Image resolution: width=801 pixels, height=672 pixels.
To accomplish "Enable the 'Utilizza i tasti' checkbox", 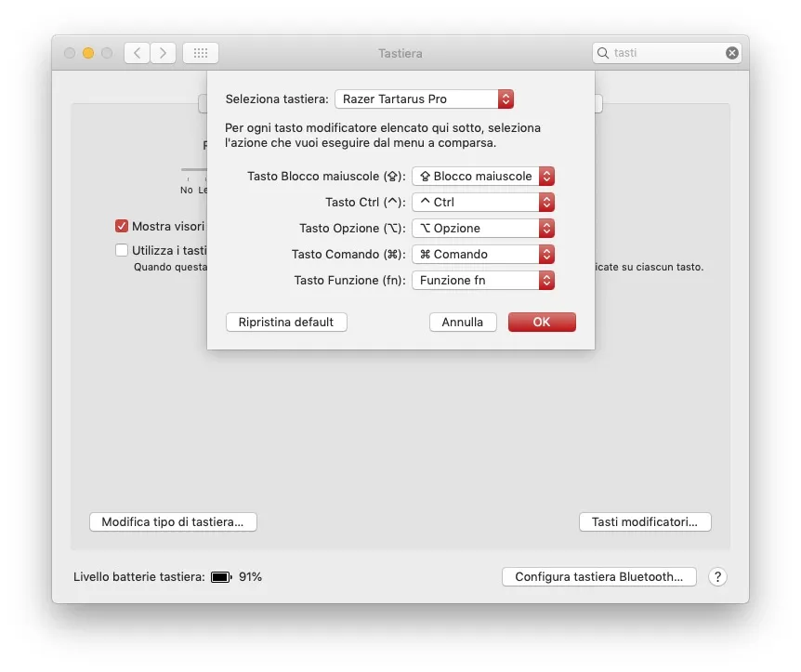I will 122,250.
